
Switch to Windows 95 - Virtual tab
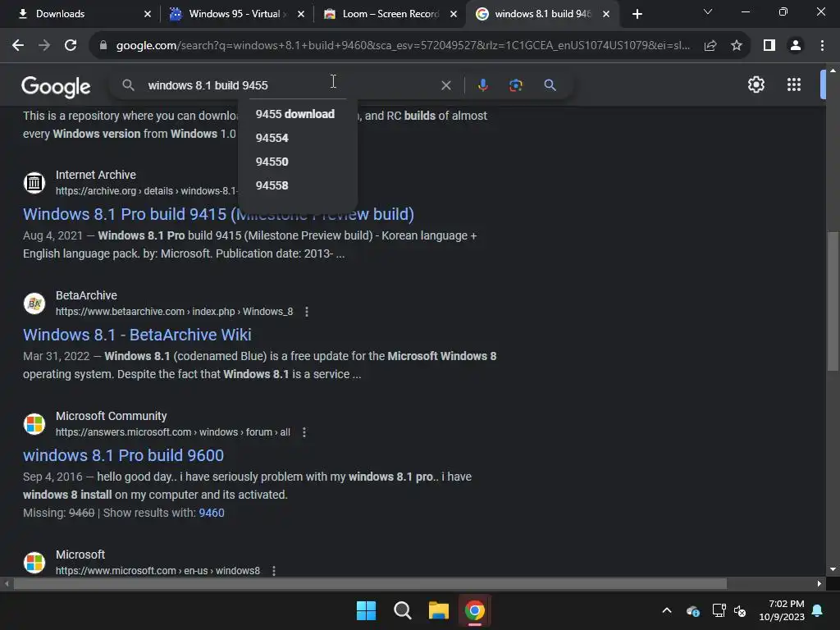click(235, 14)
